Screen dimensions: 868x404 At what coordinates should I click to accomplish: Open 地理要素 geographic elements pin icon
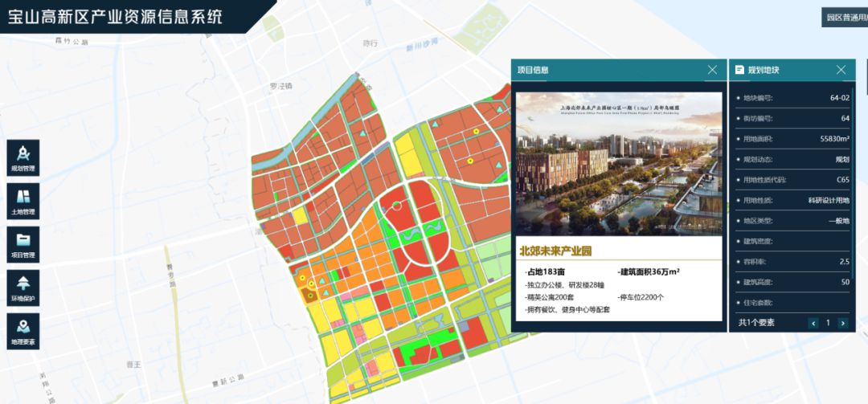click(23, 332)
